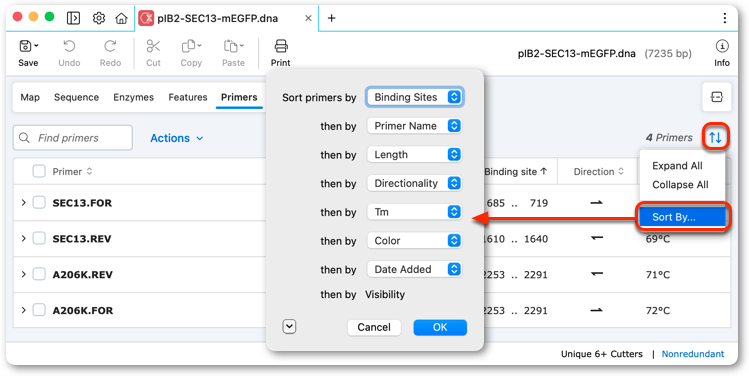Click the sequence view toggle icon

(x=717, y=97)
